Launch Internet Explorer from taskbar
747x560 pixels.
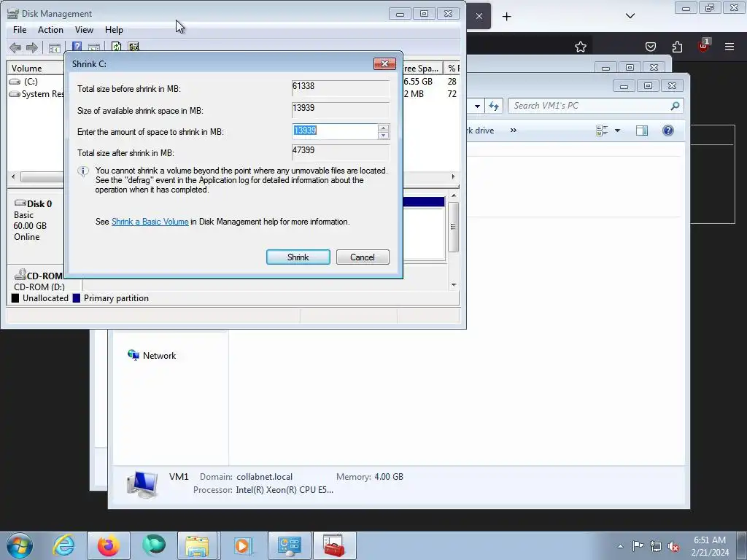pos(63,545)
